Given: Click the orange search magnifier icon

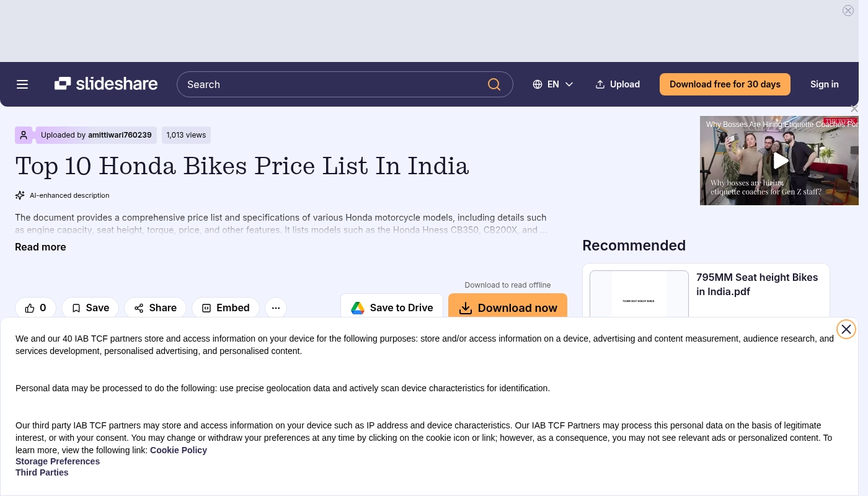Looking at the screenshot, I should pyautogui.click(x=494, y=84).
